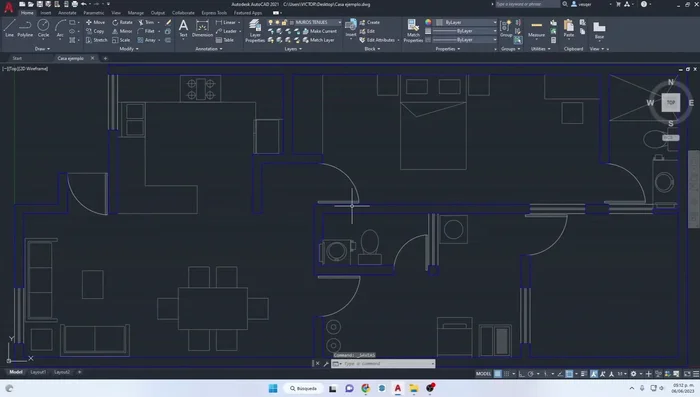Click the Scale tool
Screen dimensions: 700x397
121,40
